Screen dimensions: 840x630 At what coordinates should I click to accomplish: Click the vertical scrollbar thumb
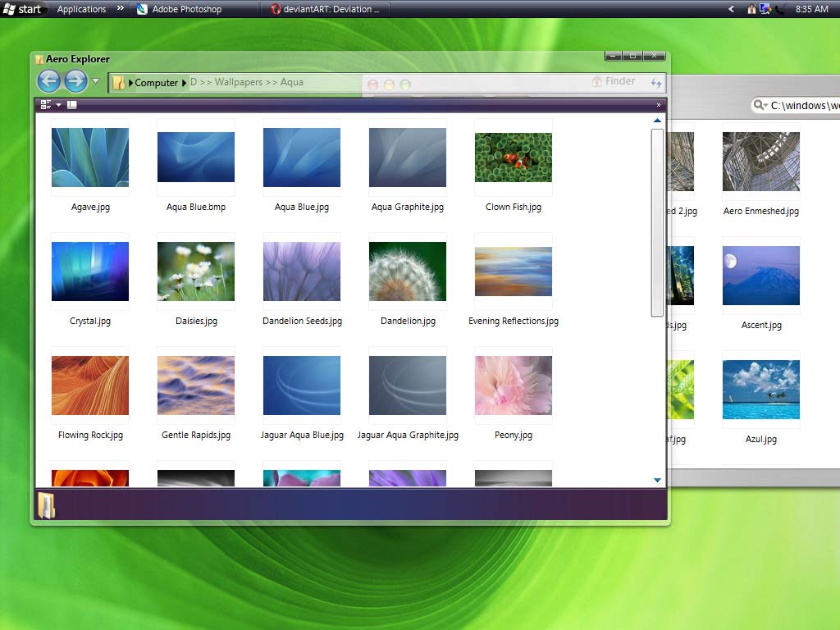coord(657,222)
